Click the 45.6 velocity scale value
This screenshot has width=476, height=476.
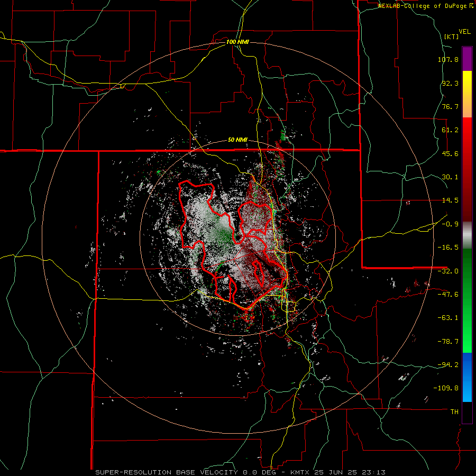[x=450, y=153]
